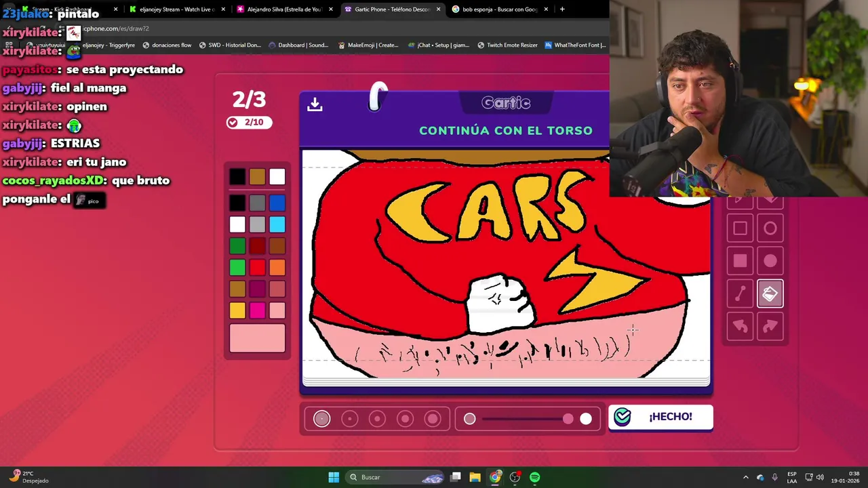Open volume control in system tray
This screenshot has width=868, height=488.
click(x=820, y=477)
